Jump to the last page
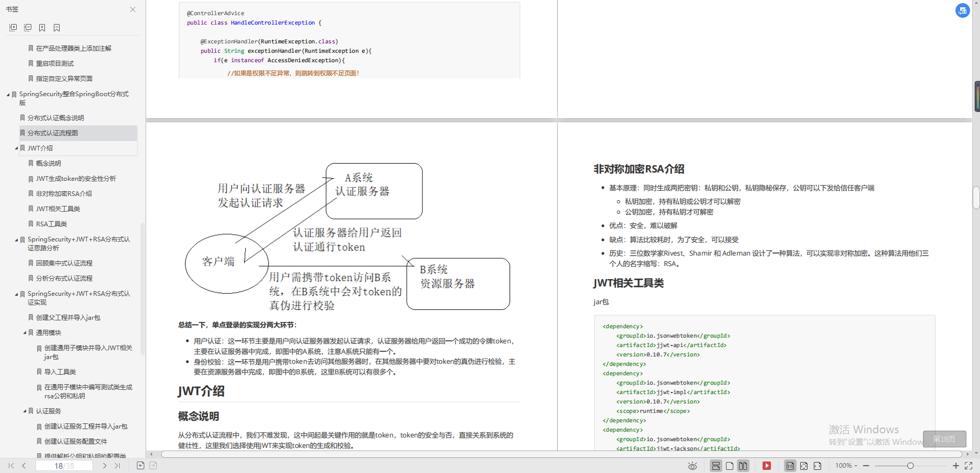The width and height of the screenshot is (980, 473). coord(117,466)
